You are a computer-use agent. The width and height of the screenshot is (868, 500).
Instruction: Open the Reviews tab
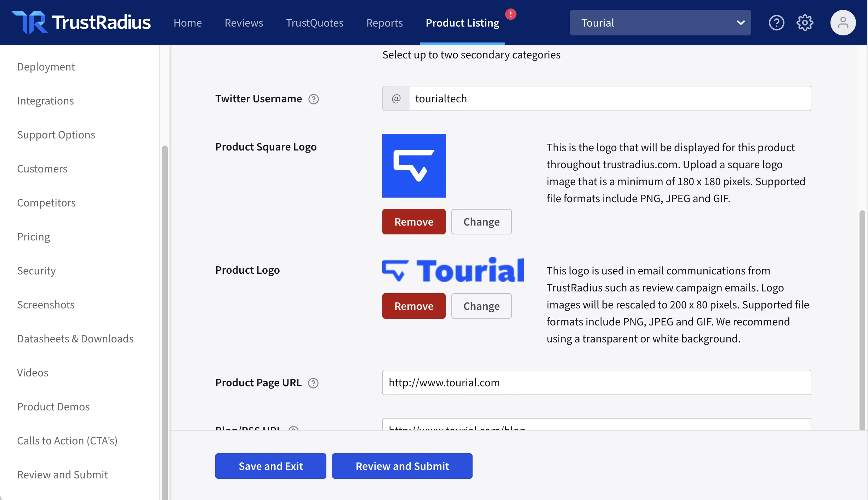(x=244, y=23)
